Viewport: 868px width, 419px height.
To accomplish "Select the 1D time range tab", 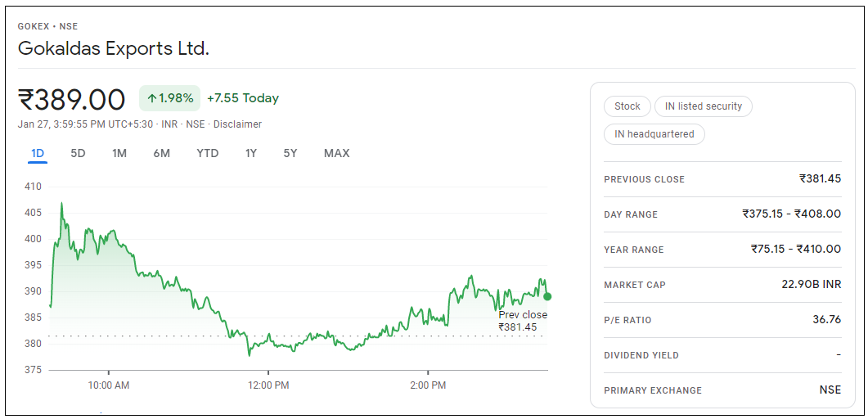I will coord(38,153).
